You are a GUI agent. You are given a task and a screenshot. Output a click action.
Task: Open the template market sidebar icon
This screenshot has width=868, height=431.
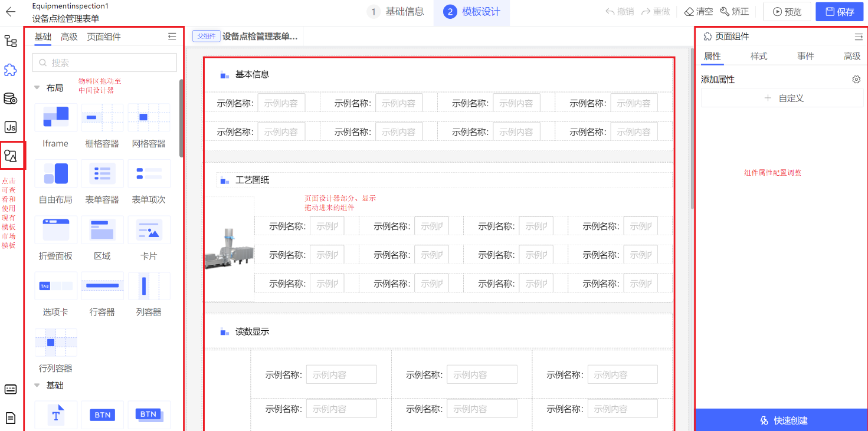click(x=11, y=156)
